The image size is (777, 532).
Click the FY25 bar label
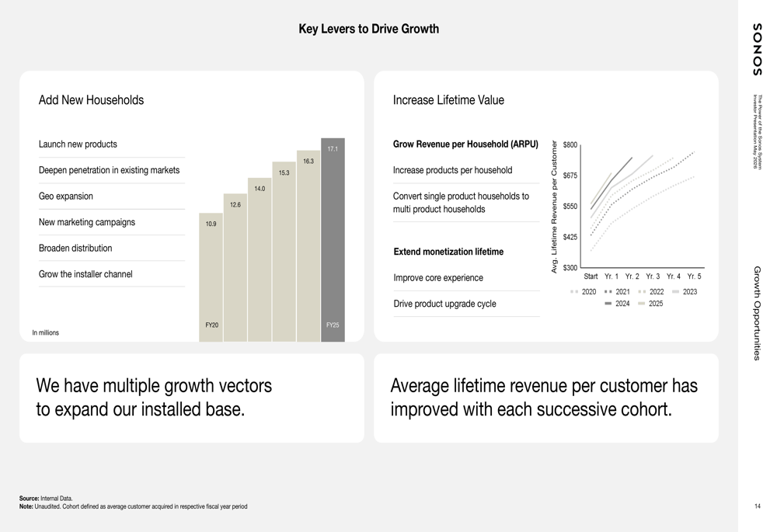333,325
